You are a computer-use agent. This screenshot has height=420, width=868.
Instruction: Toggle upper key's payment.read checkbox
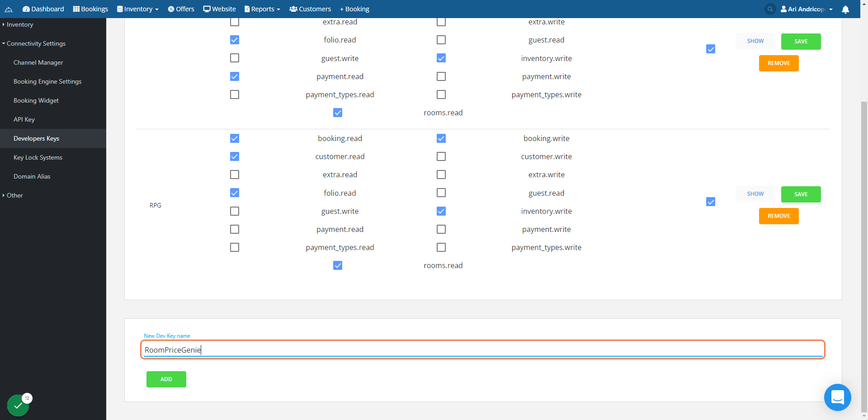235,76
